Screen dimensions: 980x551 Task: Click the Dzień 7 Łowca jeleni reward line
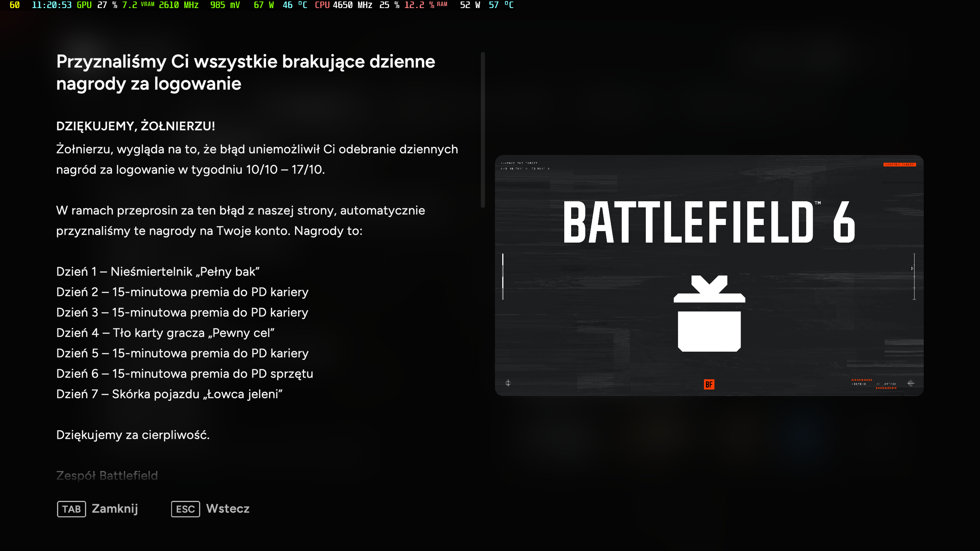(x=169, y=394)
